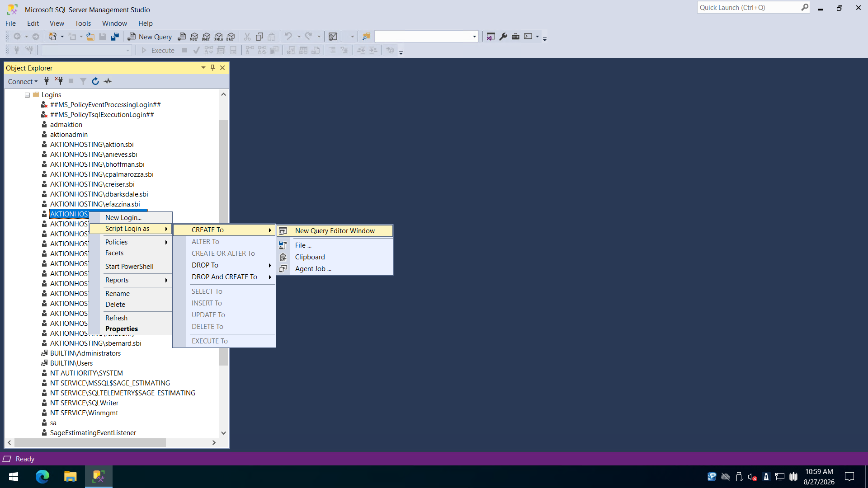Click the Analysis Services DMX Query icon

click(206, 37)
